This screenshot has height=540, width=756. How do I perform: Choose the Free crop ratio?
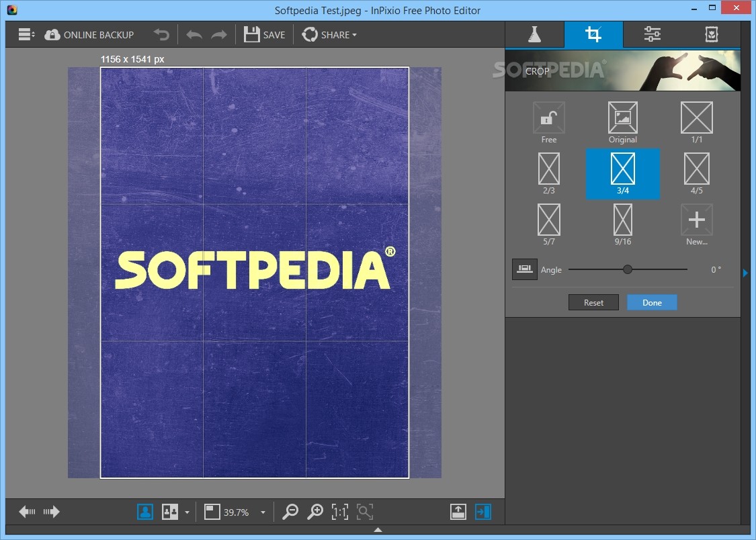tap(548, 122)
